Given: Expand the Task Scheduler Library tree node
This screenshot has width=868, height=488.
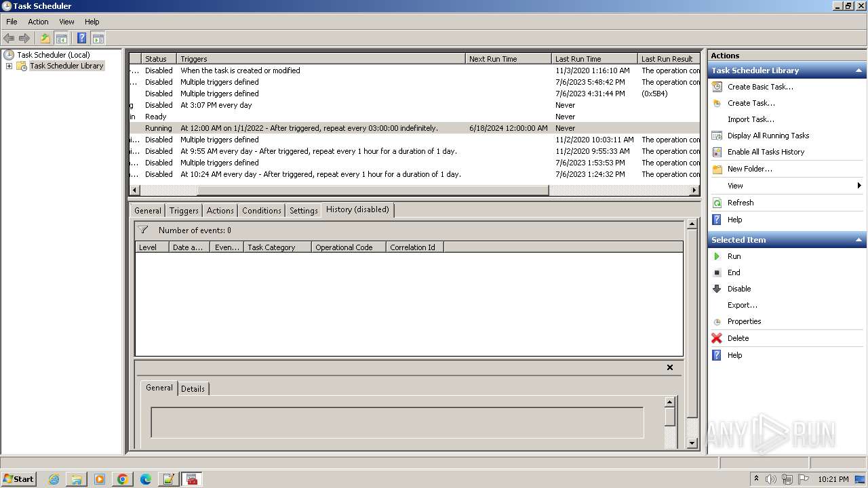Looking at the screenshot, I should pos(9,66).
